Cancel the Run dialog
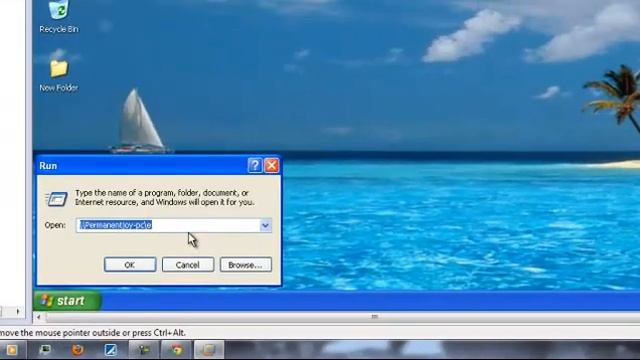The image size is (640, 360). click(188, 265)
